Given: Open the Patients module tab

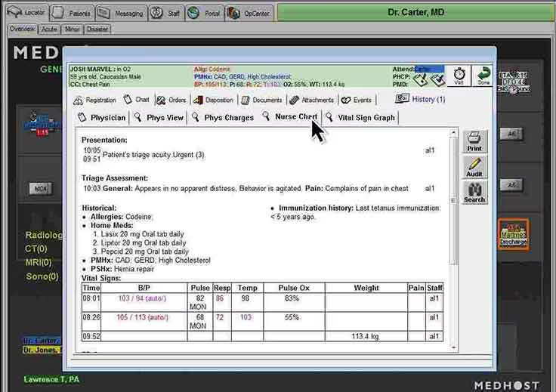Looking at the screenshot, I should coord(73,14).
